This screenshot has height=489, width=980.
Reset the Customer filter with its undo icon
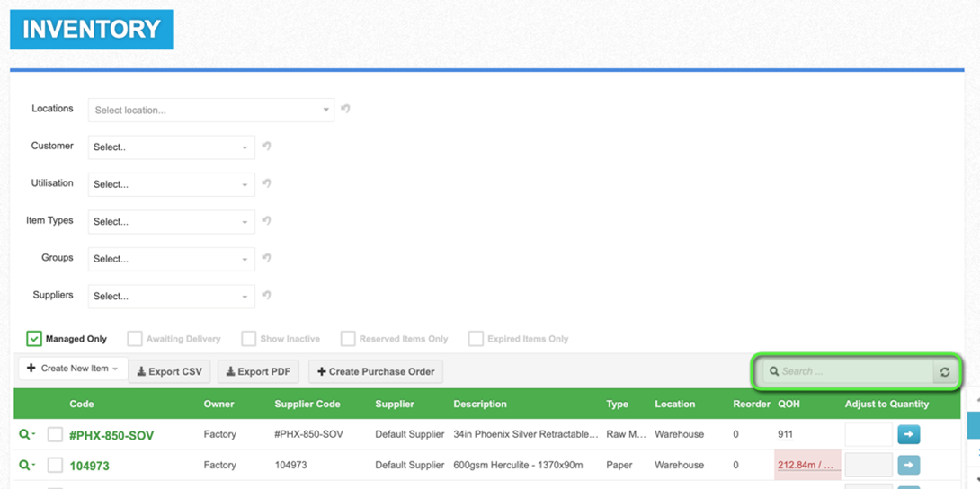click(266, 147)
